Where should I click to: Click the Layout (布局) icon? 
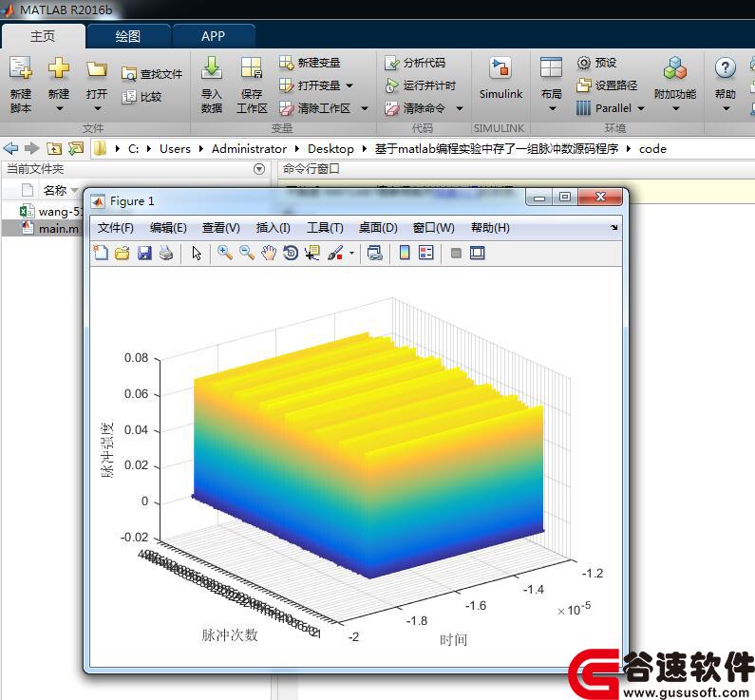(x=551, y=67)
